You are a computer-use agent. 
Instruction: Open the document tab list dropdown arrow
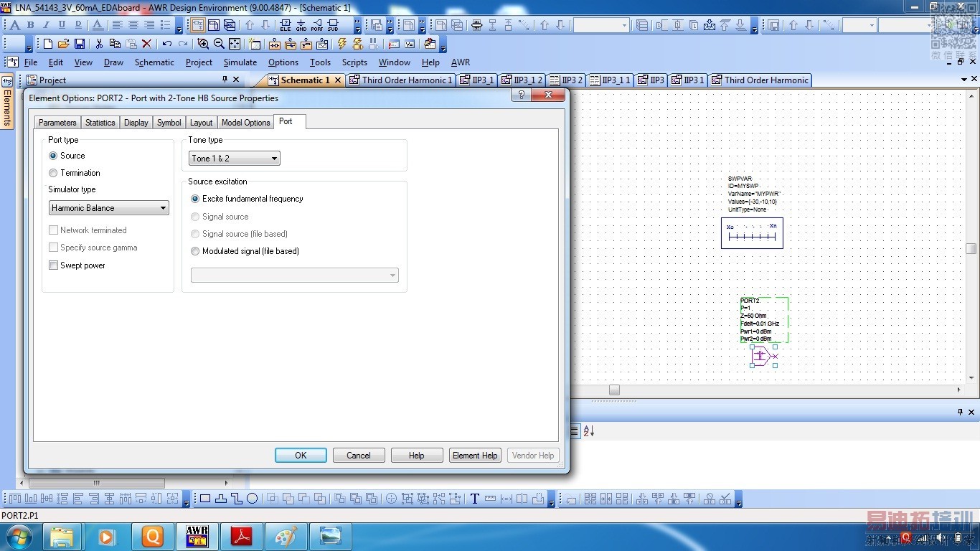tap(963, 80)
